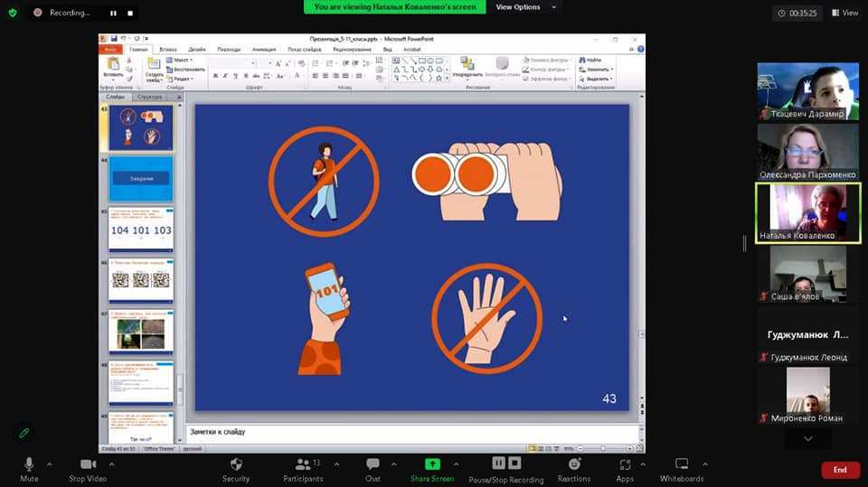Mute the microphone

29,464
